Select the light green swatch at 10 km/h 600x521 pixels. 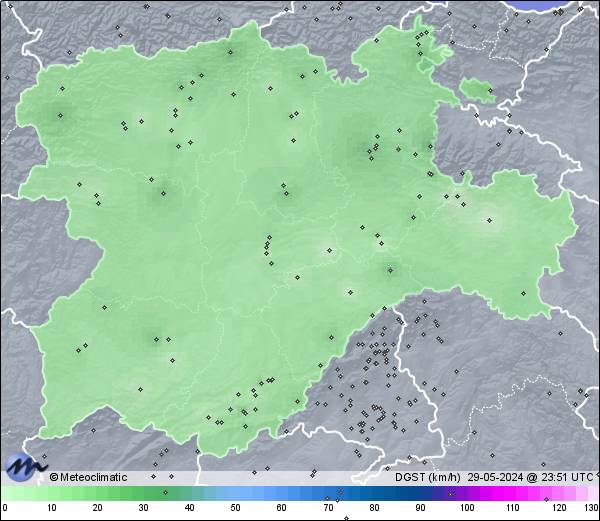50,493
